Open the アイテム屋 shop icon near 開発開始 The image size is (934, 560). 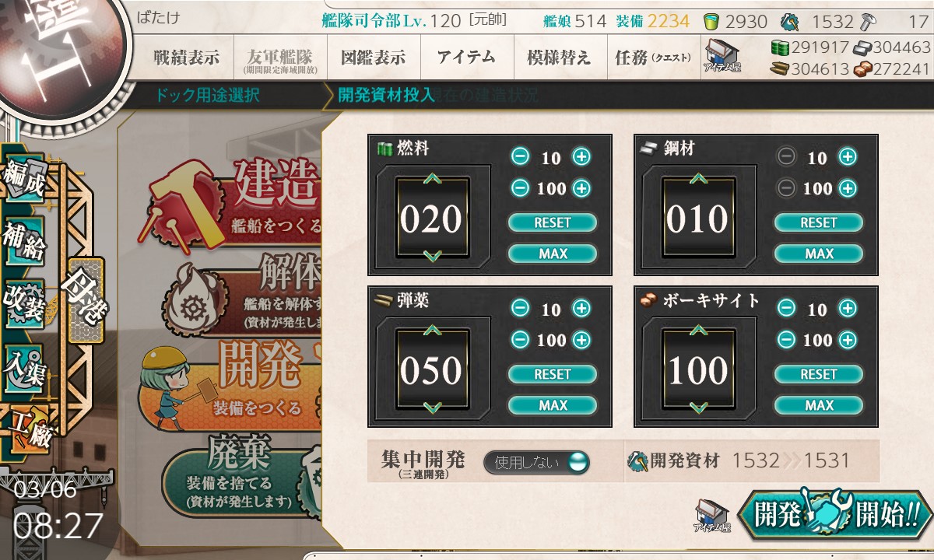[711, 516]
